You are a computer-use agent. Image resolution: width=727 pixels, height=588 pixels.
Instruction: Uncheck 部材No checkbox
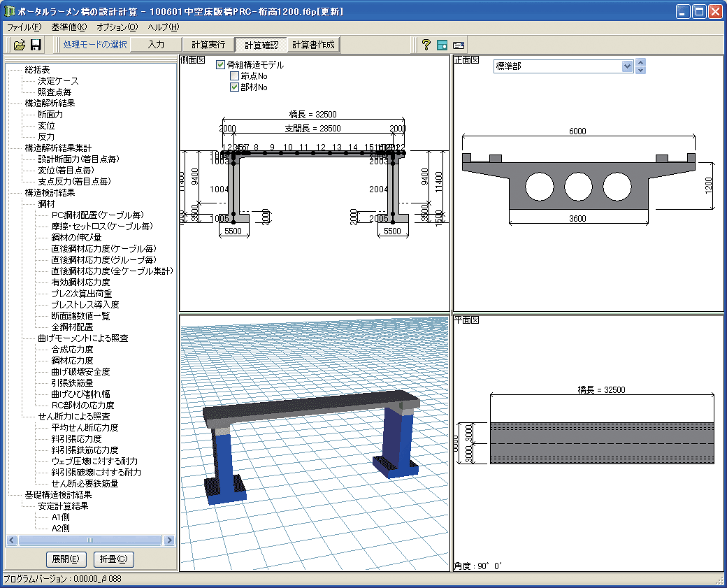(235, 87)
